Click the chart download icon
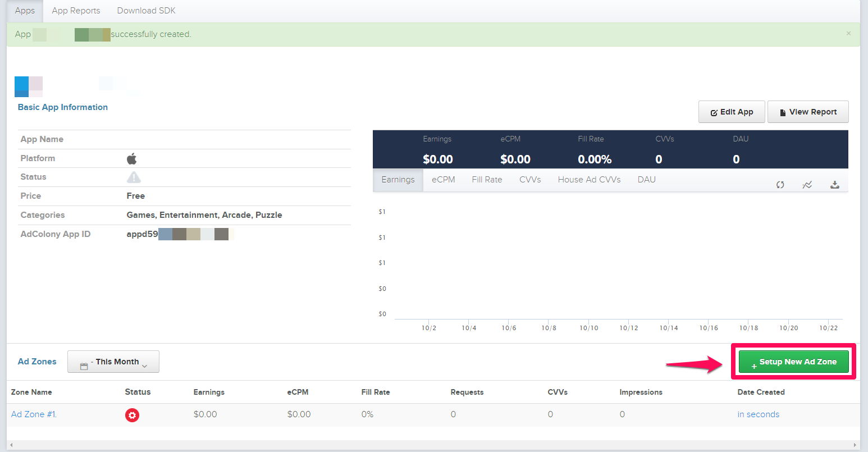868x452 pixels. pos(834,185)
